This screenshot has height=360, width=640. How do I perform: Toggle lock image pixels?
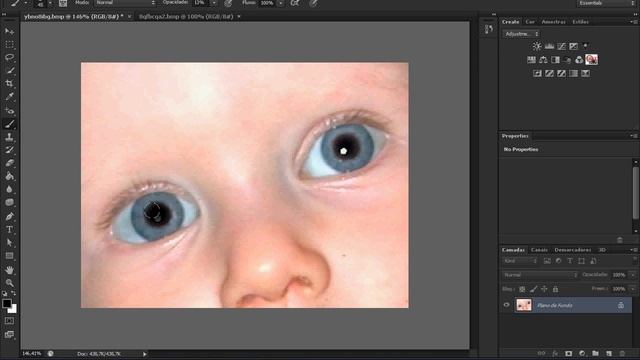coord(533,289)
